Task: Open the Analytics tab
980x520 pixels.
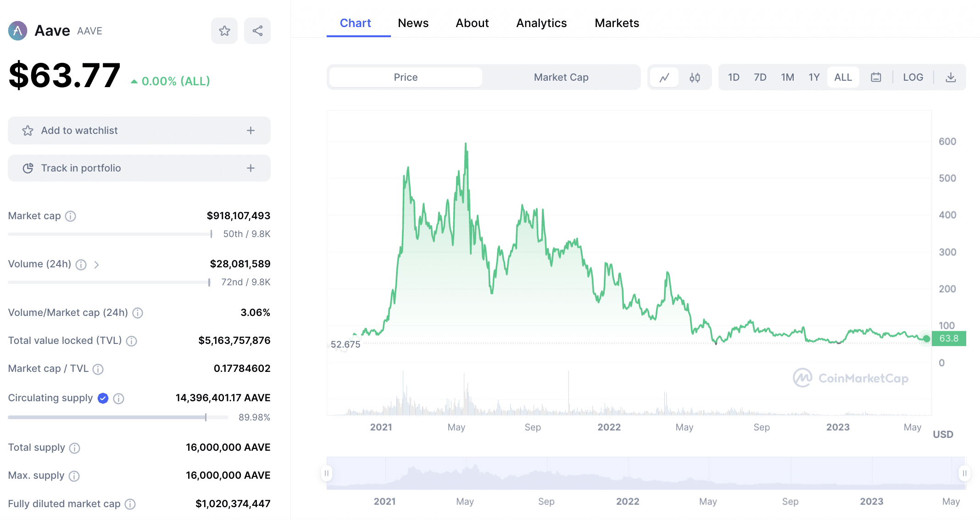Action: 541,23
